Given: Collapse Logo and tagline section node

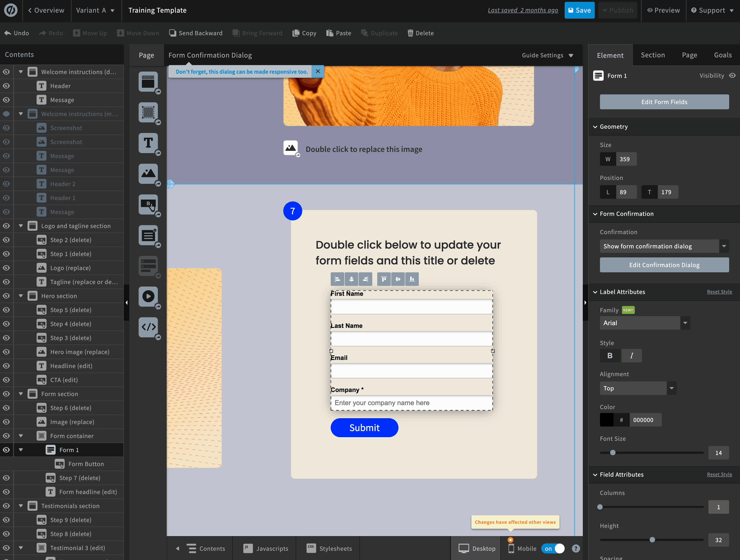Looking at the screenshot, I should (x=21, y=226).
